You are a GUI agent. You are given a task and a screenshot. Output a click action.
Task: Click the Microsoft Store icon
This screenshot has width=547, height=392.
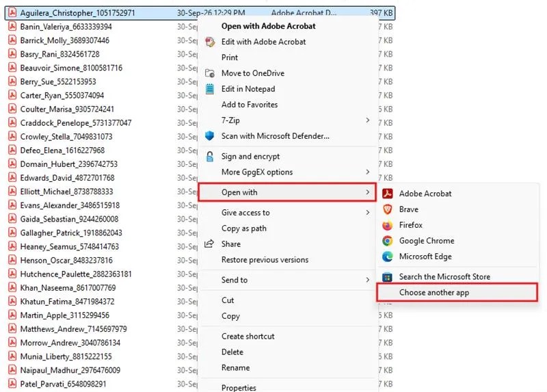tap(387, 277)
